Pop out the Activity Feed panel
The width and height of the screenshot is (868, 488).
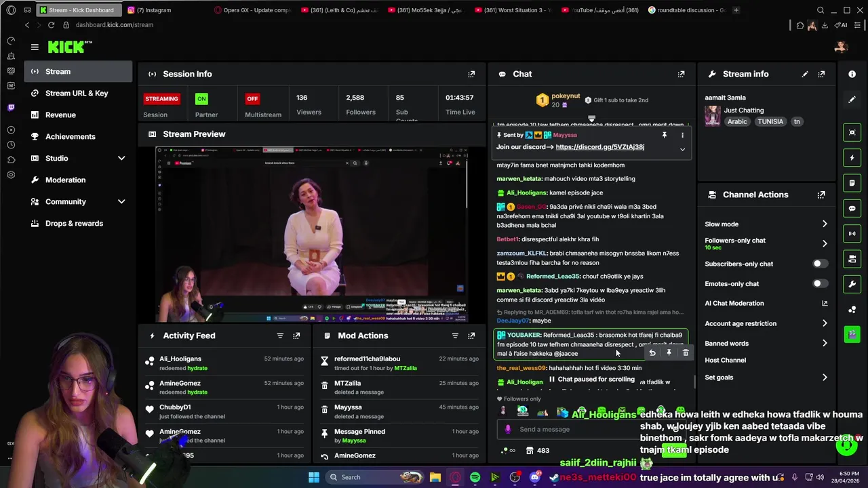tap(296, 335)
